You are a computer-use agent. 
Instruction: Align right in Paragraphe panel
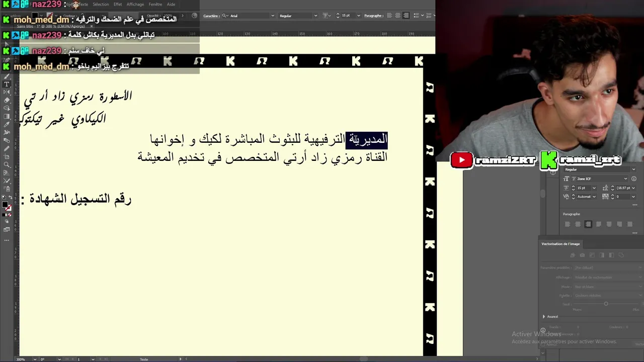click(588, 224)
